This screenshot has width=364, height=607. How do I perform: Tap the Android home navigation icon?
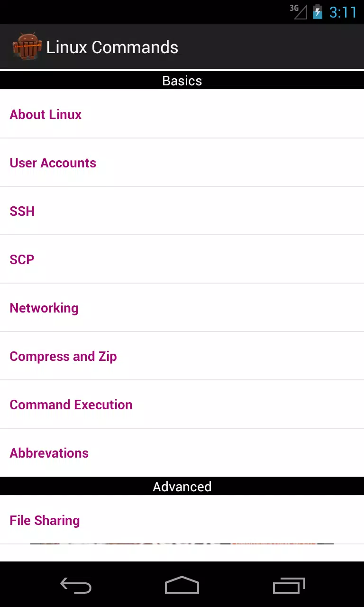tap(182, 585)
